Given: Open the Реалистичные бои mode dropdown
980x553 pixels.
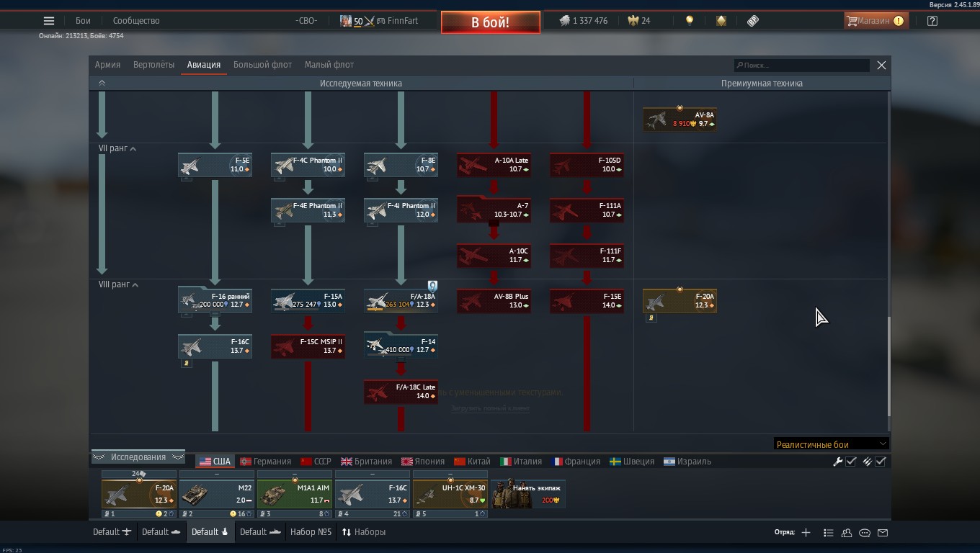Looking at the screenshot, I should pos(831,444).
